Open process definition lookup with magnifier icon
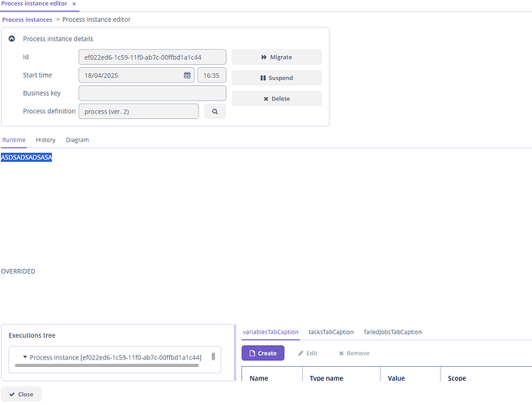The height and width of the screenshot is (405, 532). pyautogui.click(x=215, y=111)
